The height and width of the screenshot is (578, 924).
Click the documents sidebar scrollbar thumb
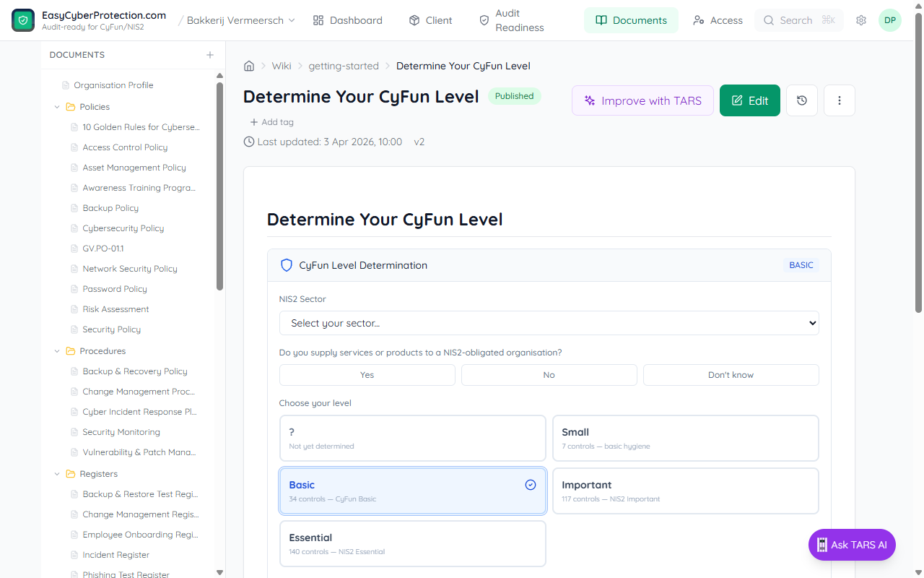[220, 186]
